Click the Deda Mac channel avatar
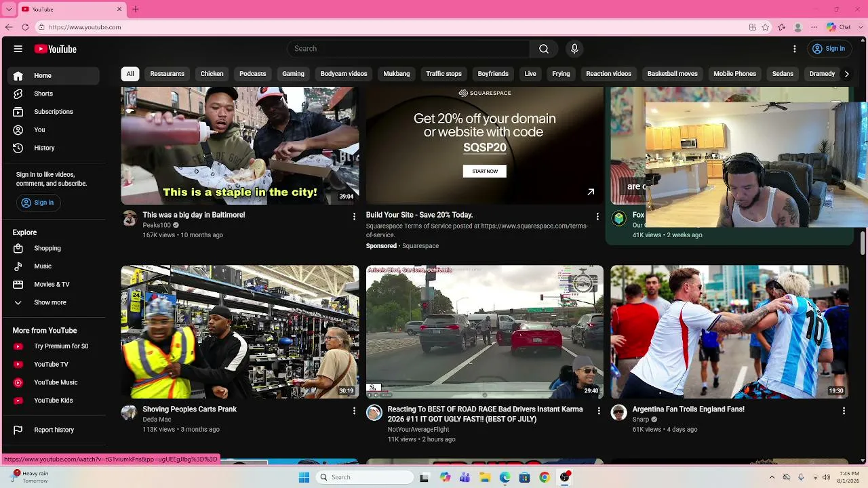 (x=129, y=413)
